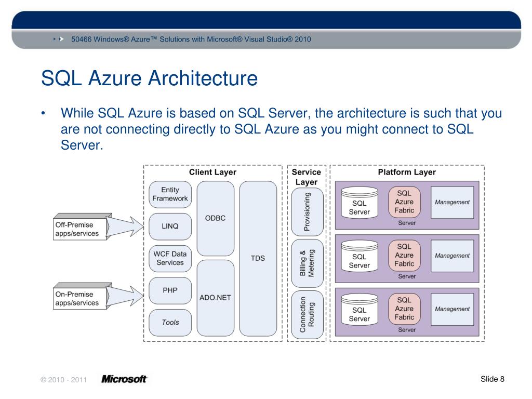Select the course title text starting with 50466 Windows Azure
532x399 pixels.
[x=191, y=39]
